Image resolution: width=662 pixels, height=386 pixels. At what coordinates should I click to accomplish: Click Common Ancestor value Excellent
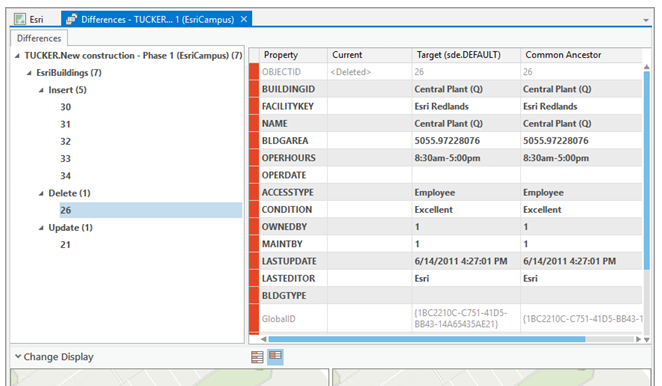542,209
